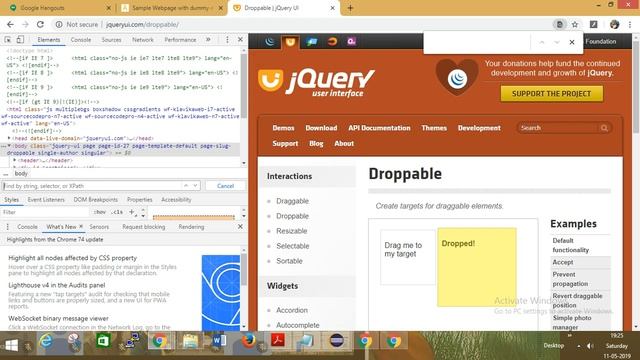Click the jQuery UI site search magnifier
The image size is (640, 360).
pyautogui.click(x=604, y=128)
